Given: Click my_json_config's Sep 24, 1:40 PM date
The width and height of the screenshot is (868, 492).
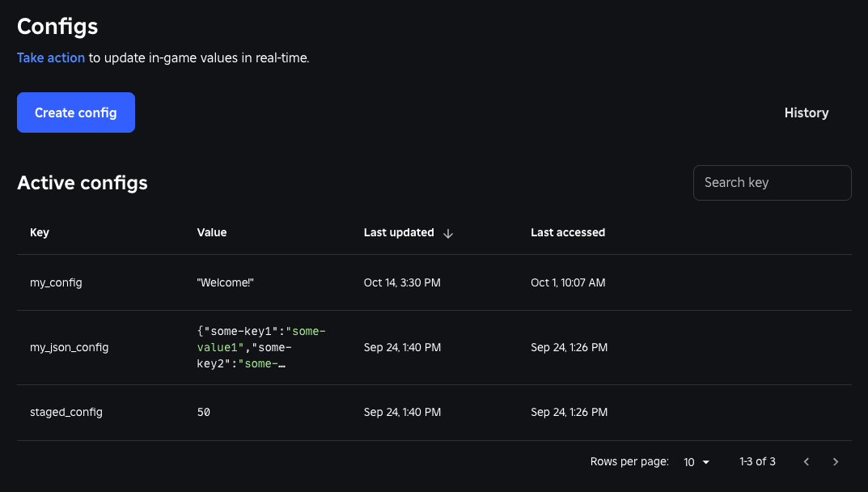Looking at the screenshot, I should tap(402, 347).
